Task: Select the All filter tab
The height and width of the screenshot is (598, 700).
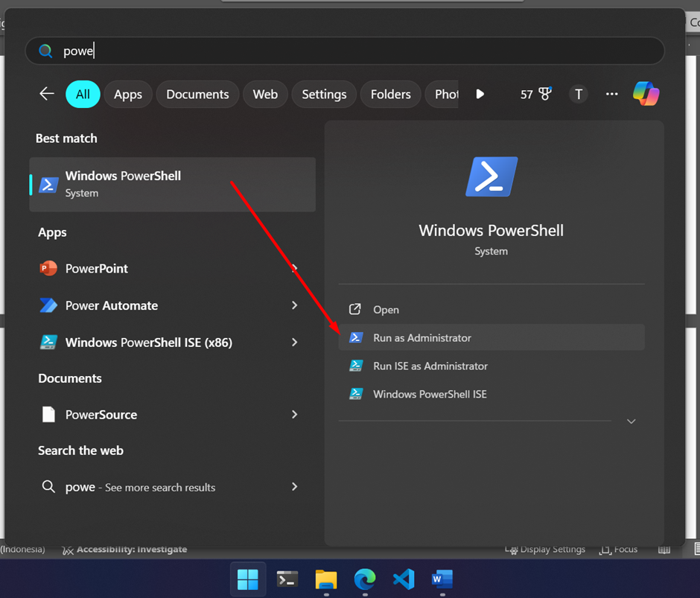Action: 83,95
